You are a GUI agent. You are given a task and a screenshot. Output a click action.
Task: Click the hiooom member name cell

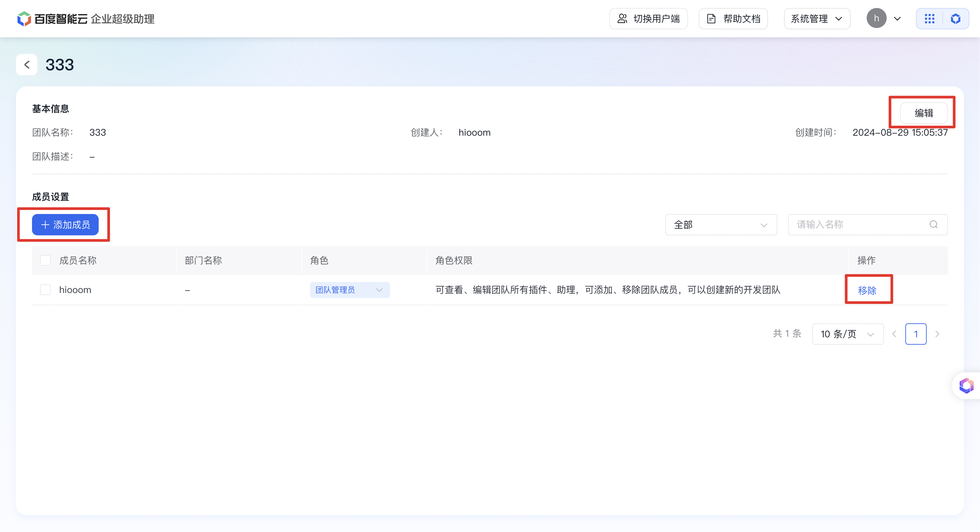click(75, 290)
